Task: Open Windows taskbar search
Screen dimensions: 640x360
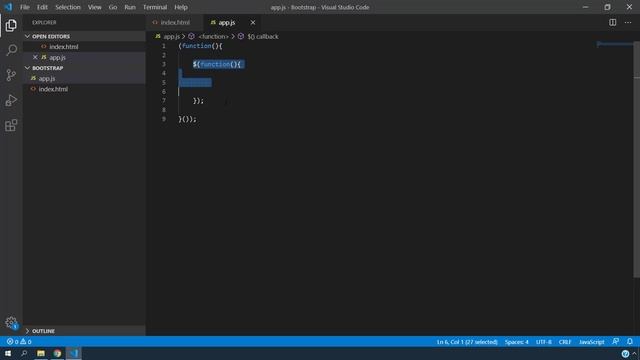Action: (24, 353)
